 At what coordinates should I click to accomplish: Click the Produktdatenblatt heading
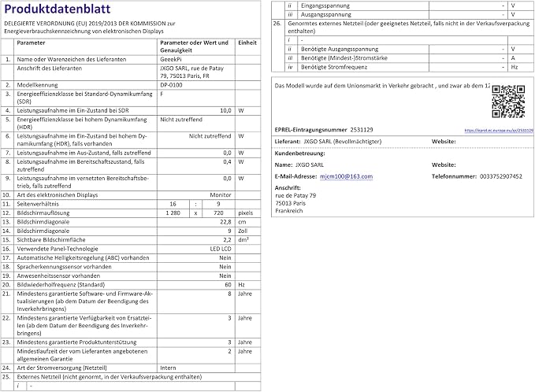58,9
